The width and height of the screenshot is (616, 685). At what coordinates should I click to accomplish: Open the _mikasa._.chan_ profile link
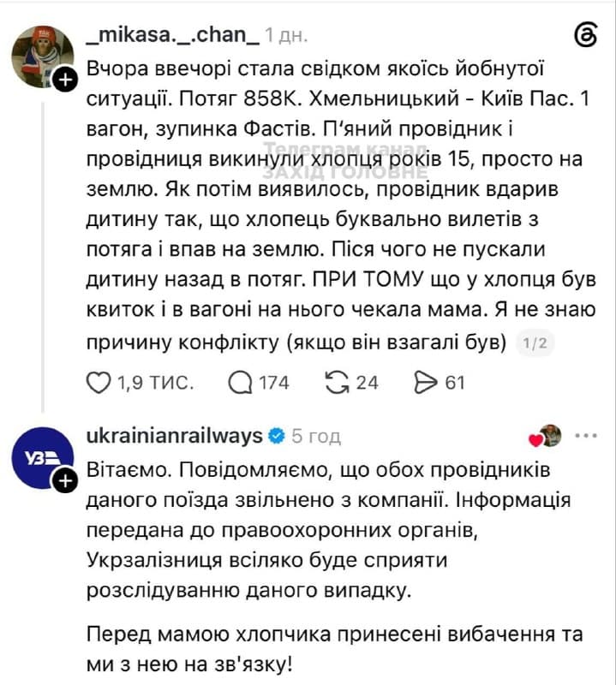(173, 35)
